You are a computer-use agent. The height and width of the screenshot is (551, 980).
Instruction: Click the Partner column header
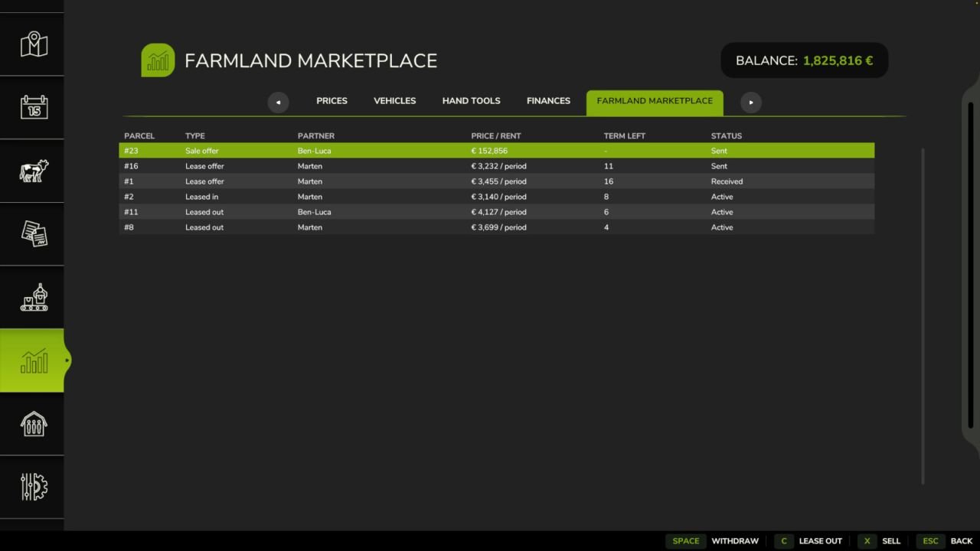[316, 136]
